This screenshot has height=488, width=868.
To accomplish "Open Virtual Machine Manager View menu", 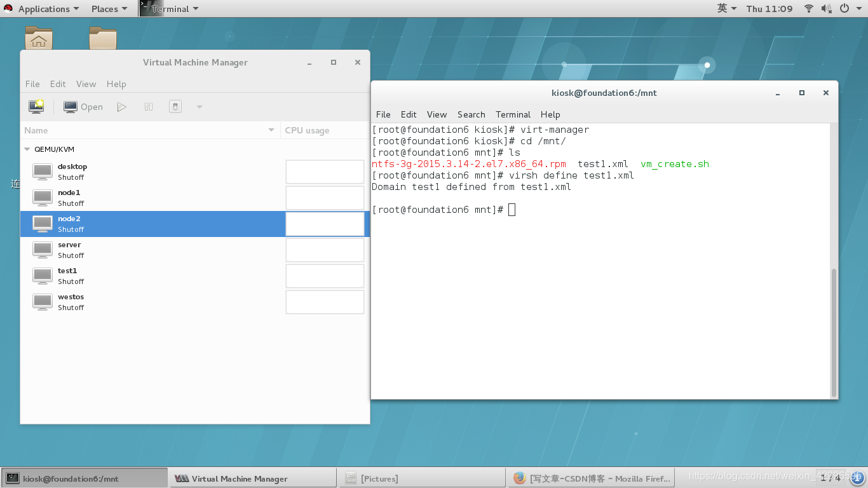I will click(x=86, y=84).
